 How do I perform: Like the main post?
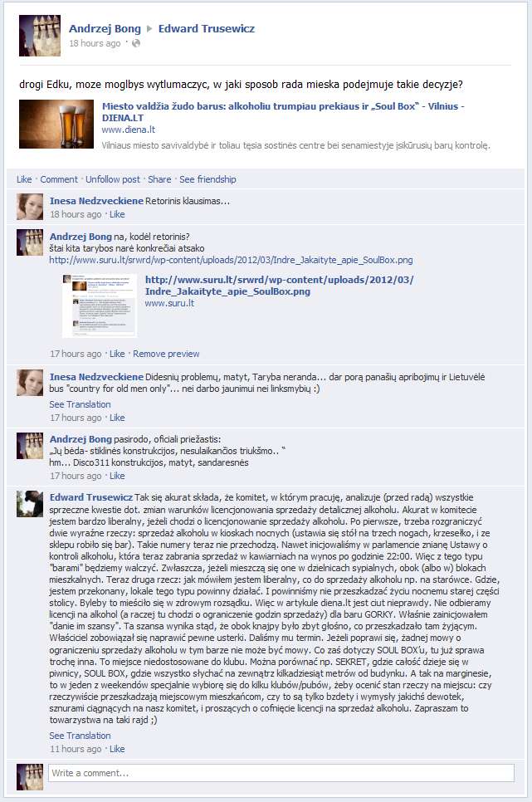24,179
